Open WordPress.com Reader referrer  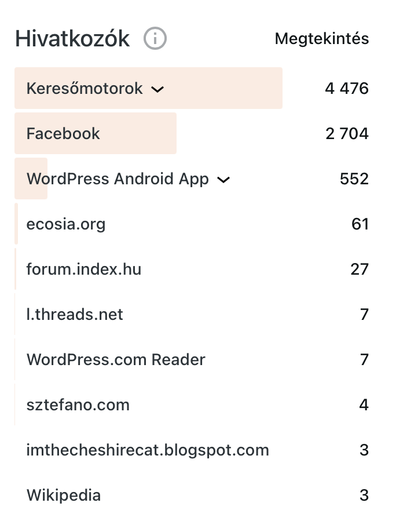click(116, 360)
